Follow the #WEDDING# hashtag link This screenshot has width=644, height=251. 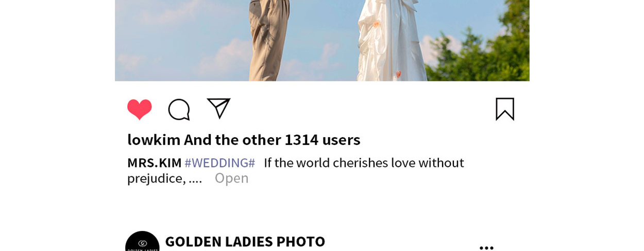(x=220, y=163)
